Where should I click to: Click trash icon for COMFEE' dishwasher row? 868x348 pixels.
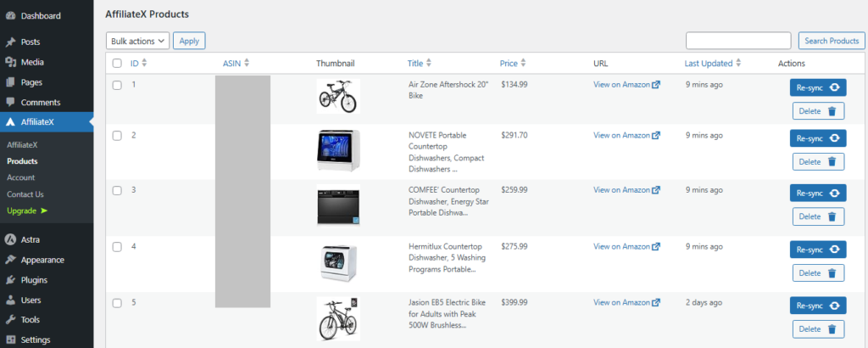(x=832, y=216)
